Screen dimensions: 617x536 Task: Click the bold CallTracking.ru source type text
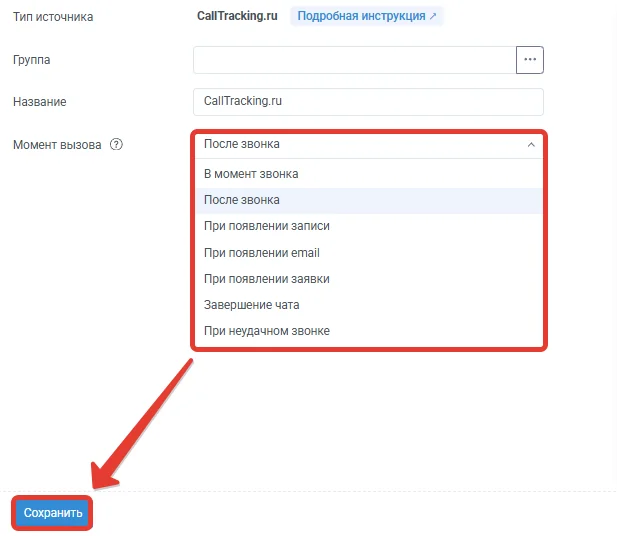(x=237, y=16)
